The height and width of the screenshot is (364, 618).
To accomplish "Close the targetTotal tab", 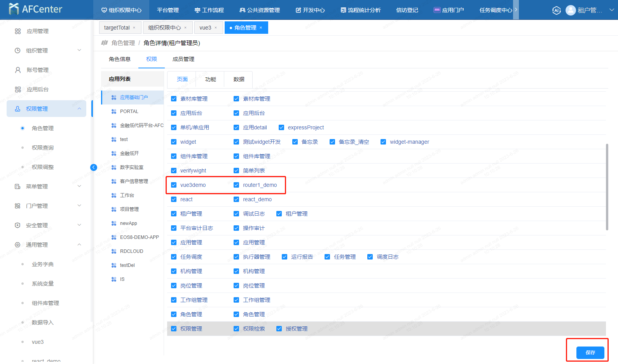I will pyautogui.click(x=134, y=28).
